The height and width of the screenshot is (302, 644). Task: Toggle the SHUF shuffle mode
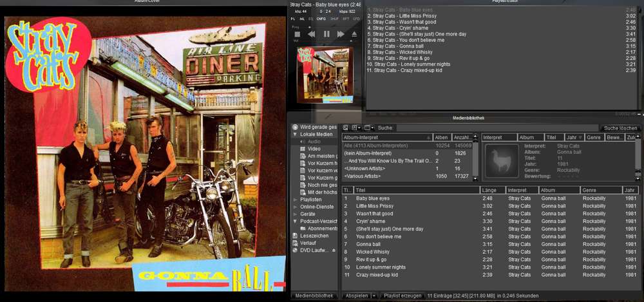point(335,19)
